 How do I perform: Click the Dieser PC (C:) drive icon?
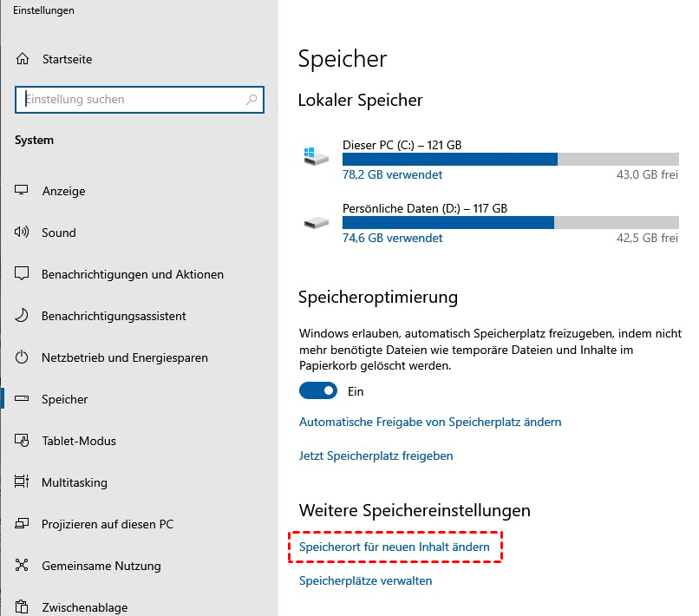316,157
